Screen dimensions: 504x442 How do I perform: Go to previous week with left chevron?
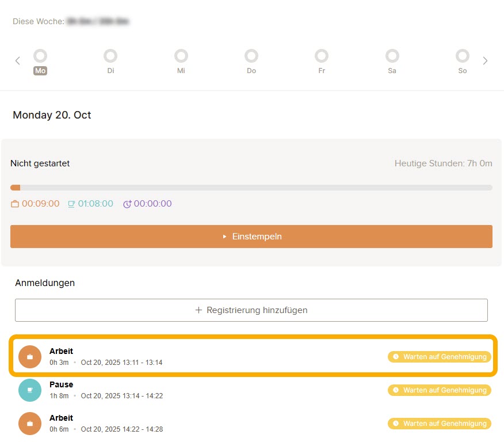18,60
